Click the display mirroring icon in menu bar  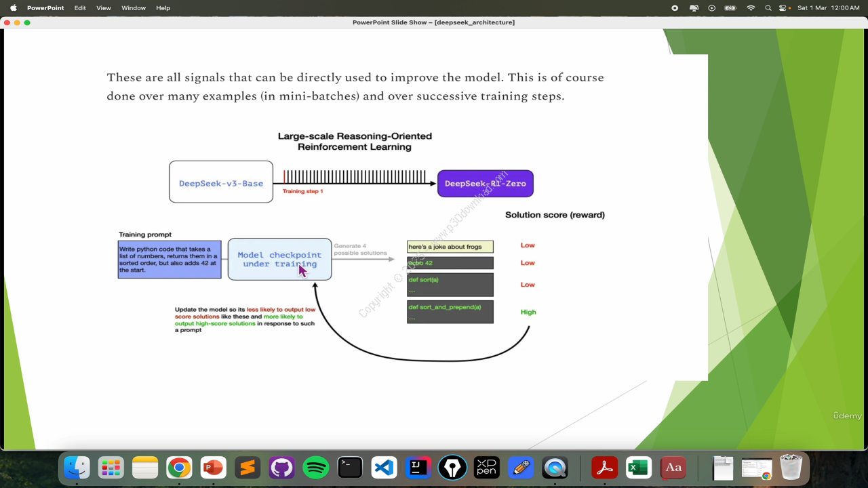(694, 8)
